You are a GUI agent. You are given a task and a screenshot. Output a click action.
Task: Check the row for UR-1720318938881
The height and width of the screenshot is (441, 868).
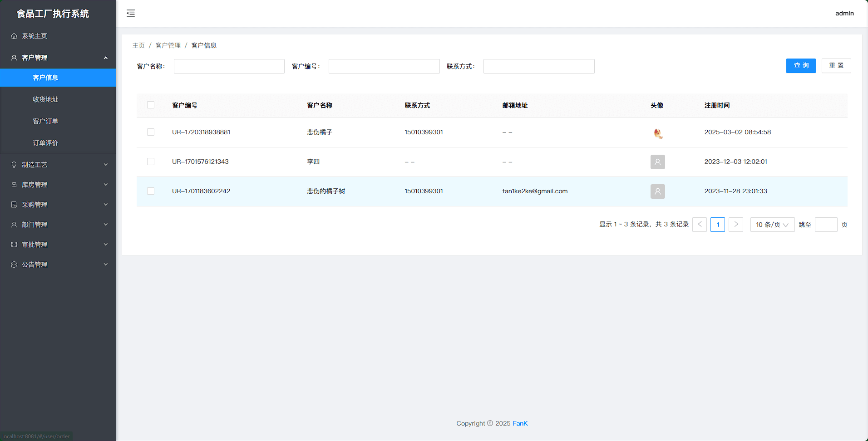[x=151, y=132]
